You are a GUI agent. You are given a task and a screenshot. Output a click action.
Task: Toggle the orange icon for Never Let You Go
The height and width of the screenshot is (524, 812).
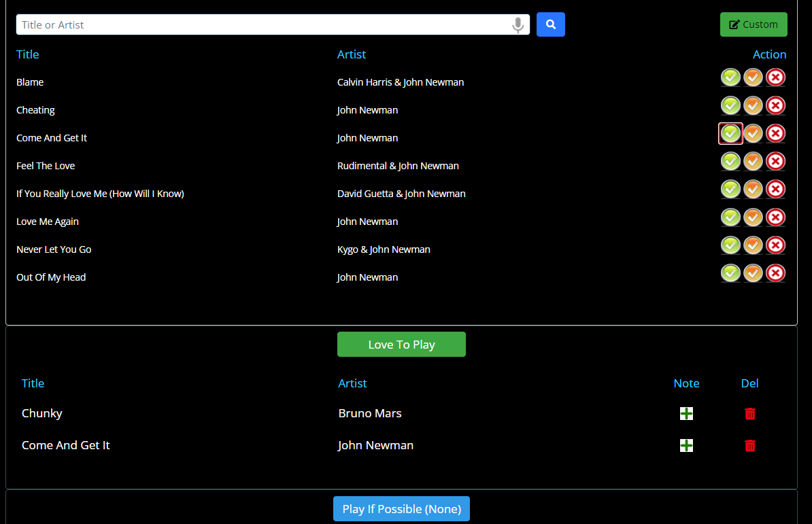(x=753, y=245)
